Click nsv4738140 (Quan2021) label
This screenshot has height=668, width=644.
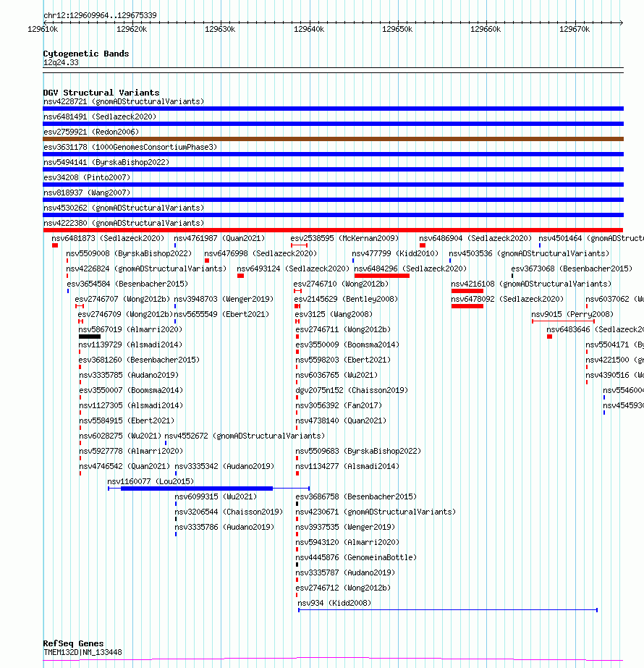(341, 421)
